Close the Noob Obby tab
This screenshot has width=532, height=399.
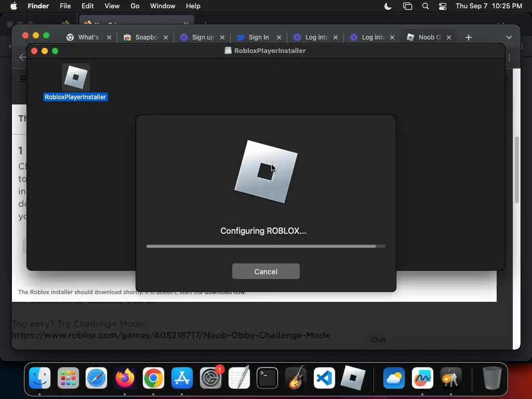449,37
